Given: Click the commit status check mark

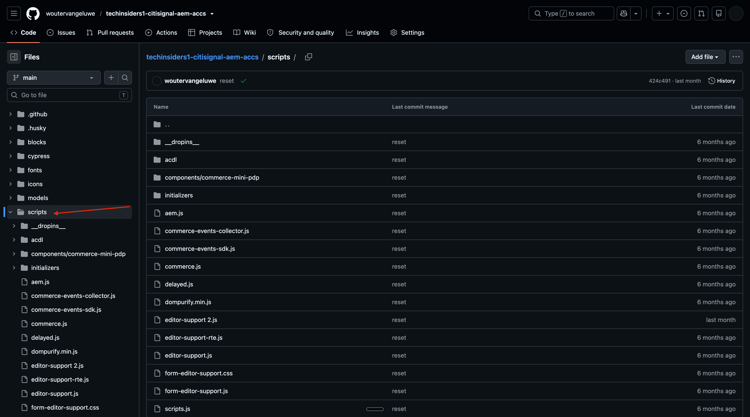Looking at the screenshot, I should (243, 81).
